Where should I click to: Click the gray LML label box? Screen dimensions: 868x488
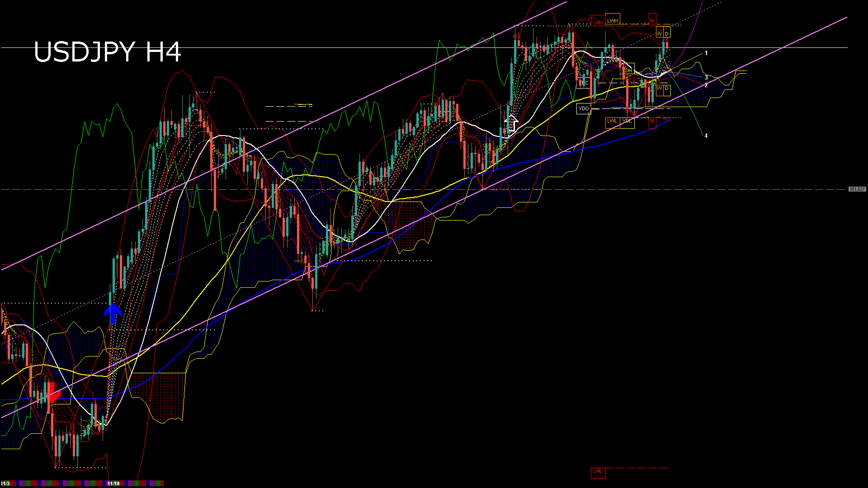click(598, 471)
